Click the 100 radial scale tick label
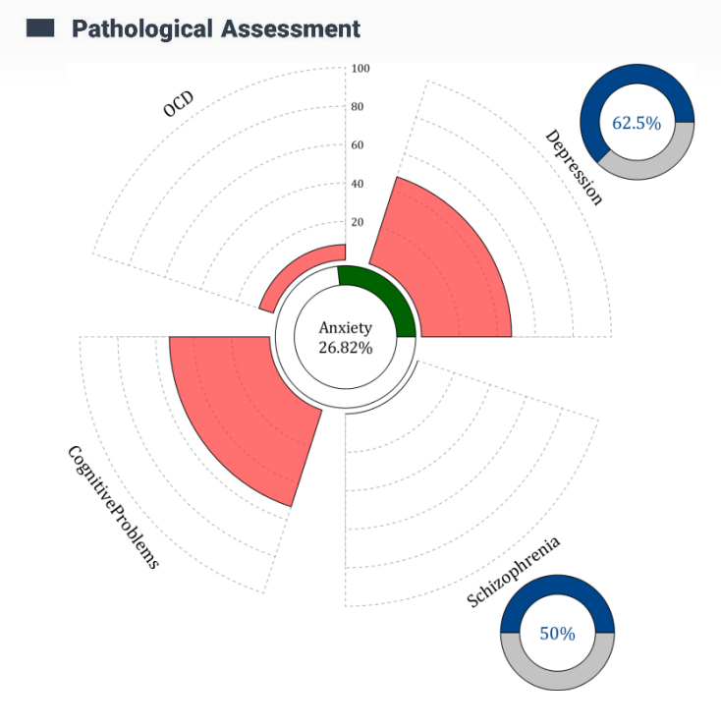 tap(360, 69)
